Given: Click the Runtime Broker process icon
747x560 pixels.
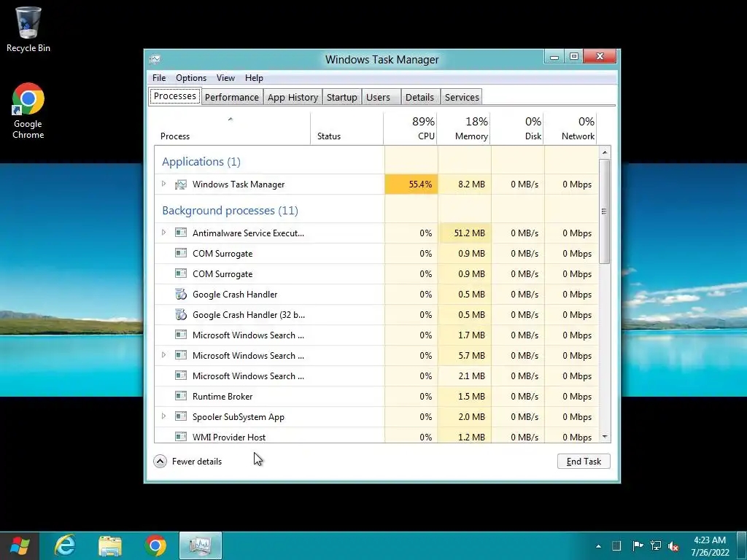Looking at the screenshot, I should [181, 396].
